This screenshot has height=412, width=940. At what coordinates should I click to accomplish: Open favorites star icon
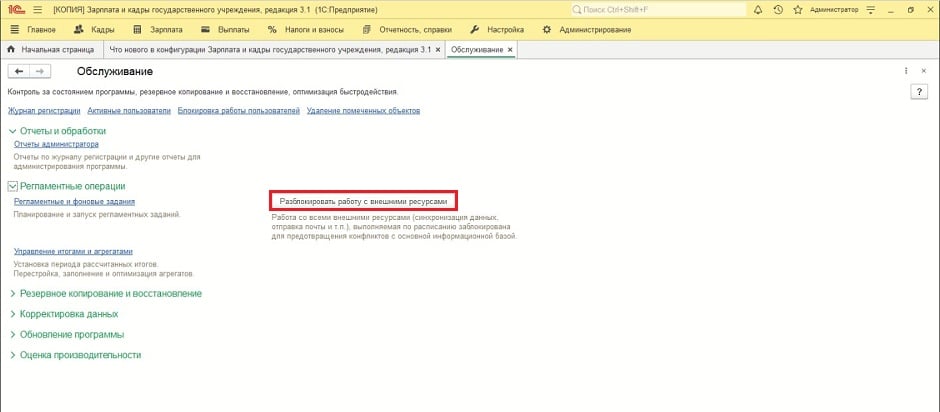click(x=797, y=10)
